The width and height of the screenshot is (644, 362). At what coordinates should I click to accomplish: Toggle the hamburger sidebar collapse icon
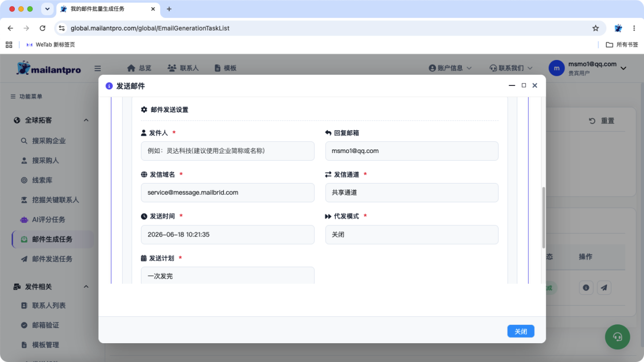click(x=98, y=68)
